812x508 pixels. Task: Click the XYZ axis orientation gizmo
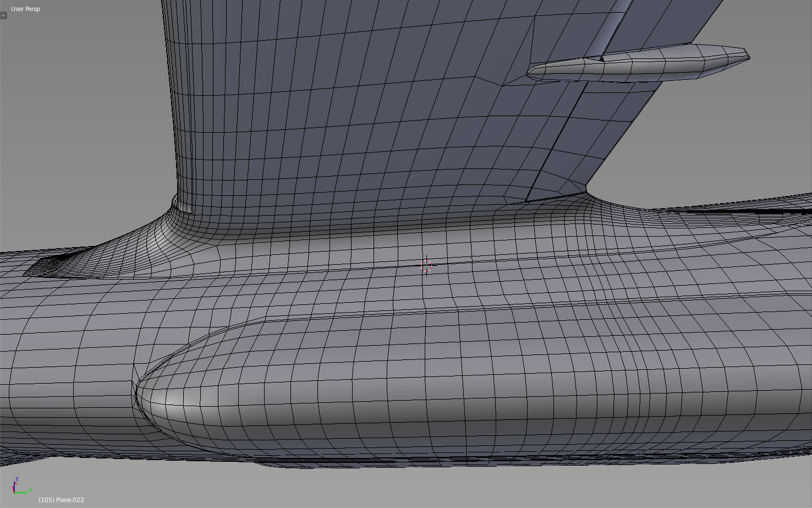[x=21, y=486]
